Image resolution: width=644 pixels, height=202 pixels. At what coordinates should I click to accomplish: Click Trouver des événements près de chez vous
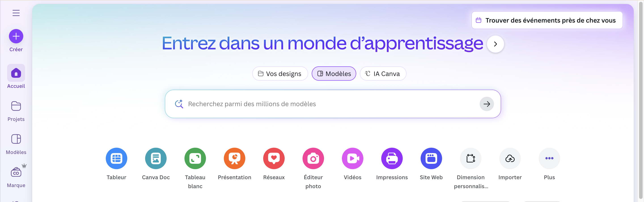(x=547, y=20)
